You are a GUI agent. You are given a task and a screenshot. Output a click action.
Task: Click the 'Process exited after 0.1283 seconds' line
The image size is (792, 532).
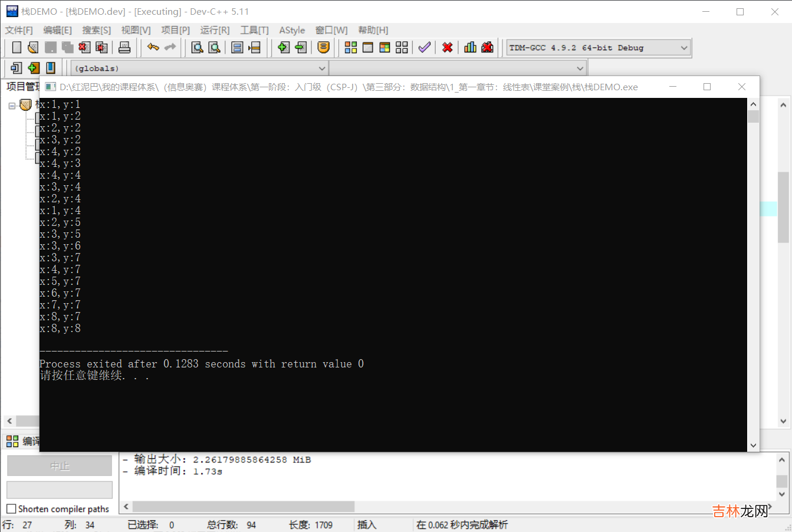[202, 364]
